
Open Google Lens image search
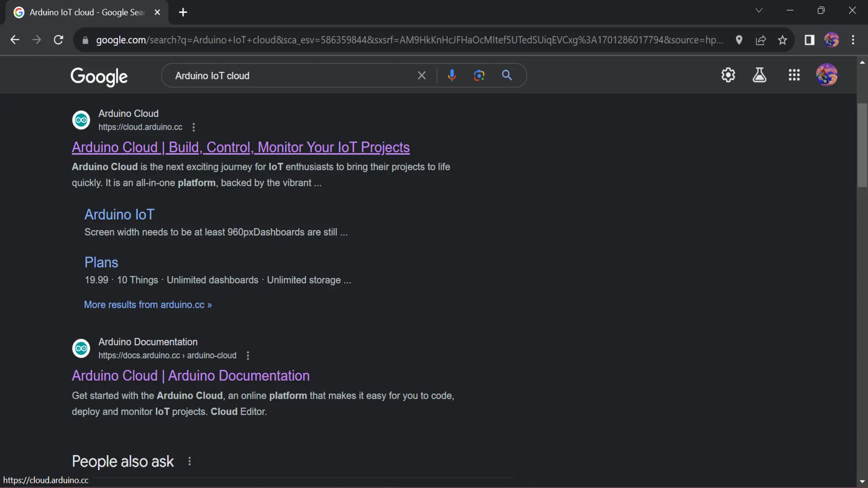[479, 75]
